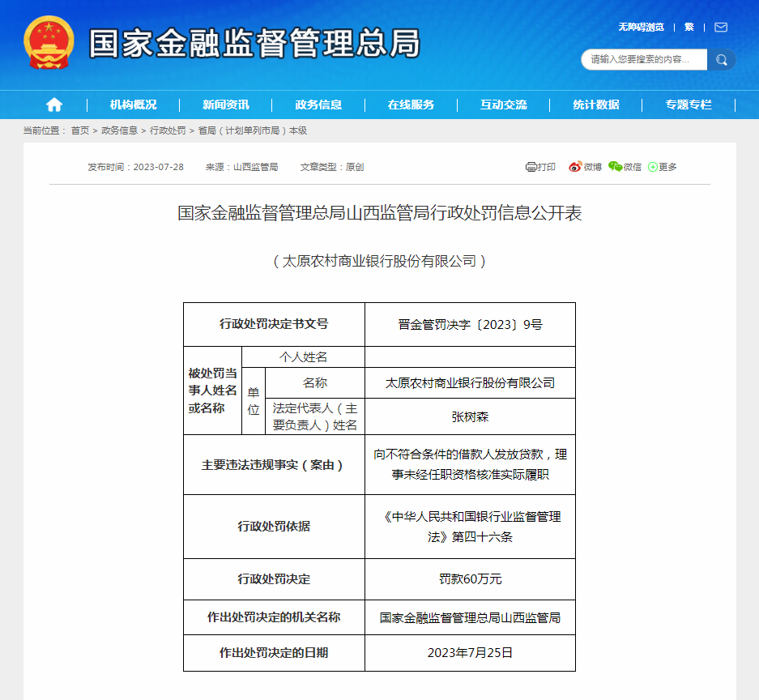This screenshot has width=759, height=700.
Task: Click the 主要违法违规事实（案由） label cell
Action: coord(274,465)
